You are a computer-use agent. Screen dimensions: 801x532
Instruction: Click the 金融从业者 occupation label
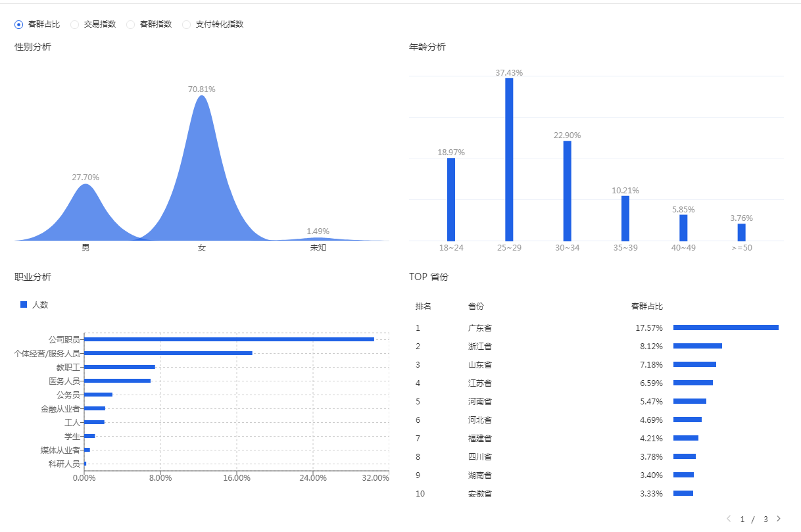point(60,408)
